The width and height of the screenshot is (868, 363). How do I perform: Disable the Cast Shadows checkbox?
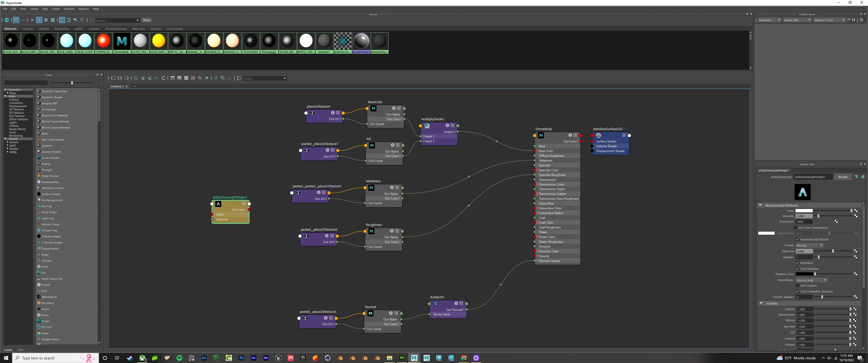[797, 269]
